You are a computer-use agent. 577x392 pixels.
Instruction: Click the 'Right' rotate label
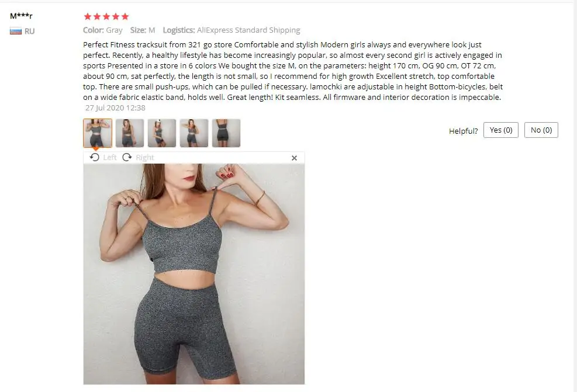tap(144, 157)
